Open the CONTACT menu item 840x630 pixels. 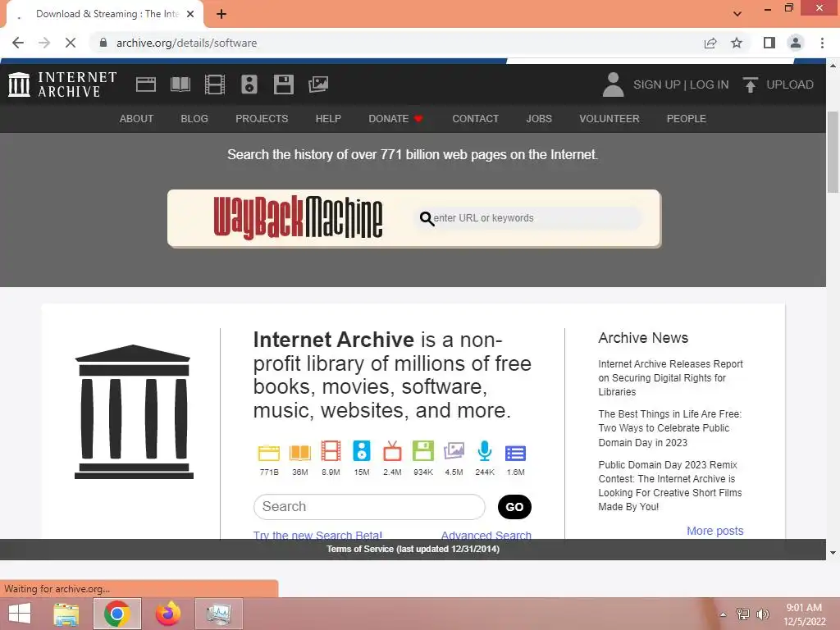pos(475,118)
